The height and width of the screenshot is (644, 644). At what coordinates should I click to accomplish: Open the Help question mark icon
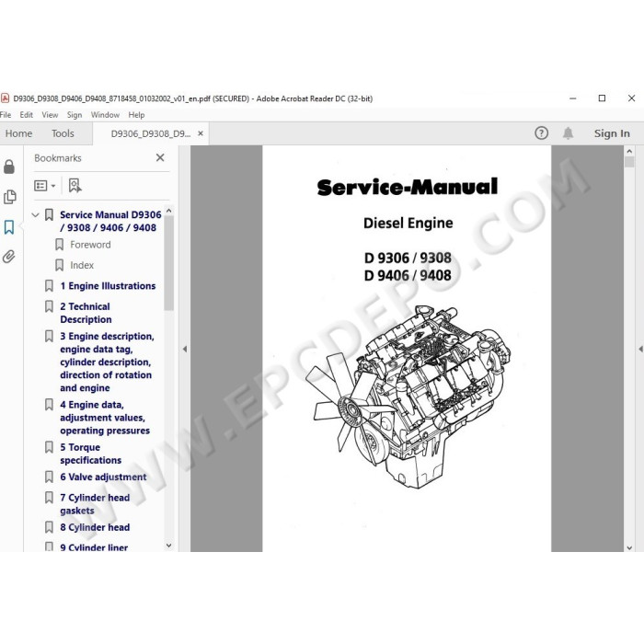(x=541, y=133)
